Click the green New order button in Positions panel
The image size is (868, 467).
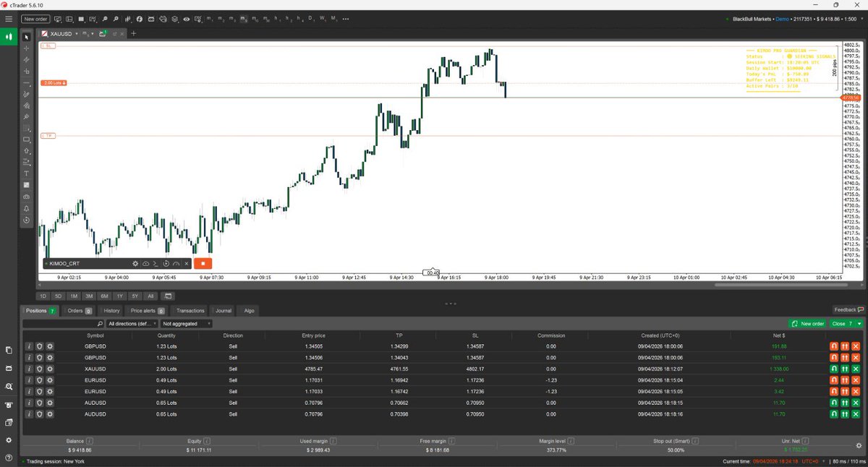(807, 323)
